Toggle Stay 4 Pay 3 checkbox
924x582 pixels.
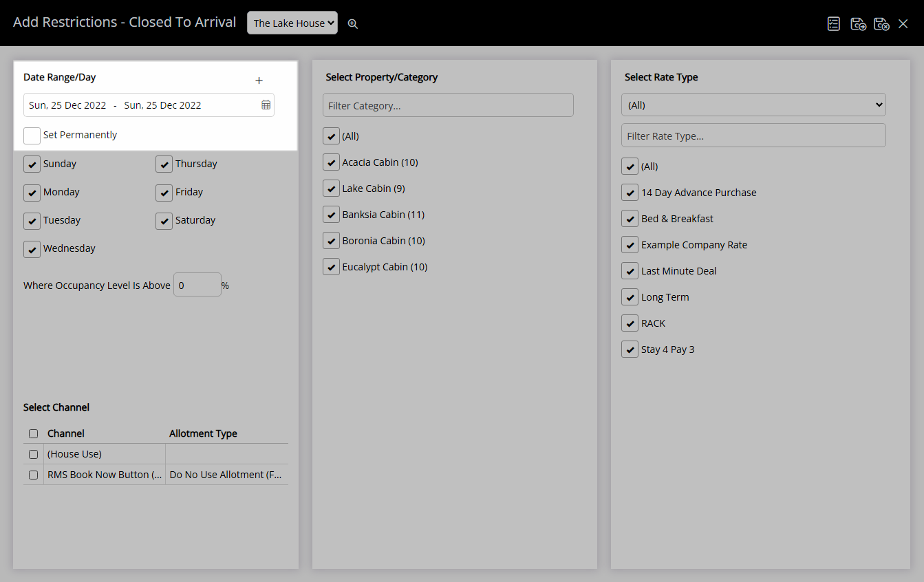click(x=630, y=349)
